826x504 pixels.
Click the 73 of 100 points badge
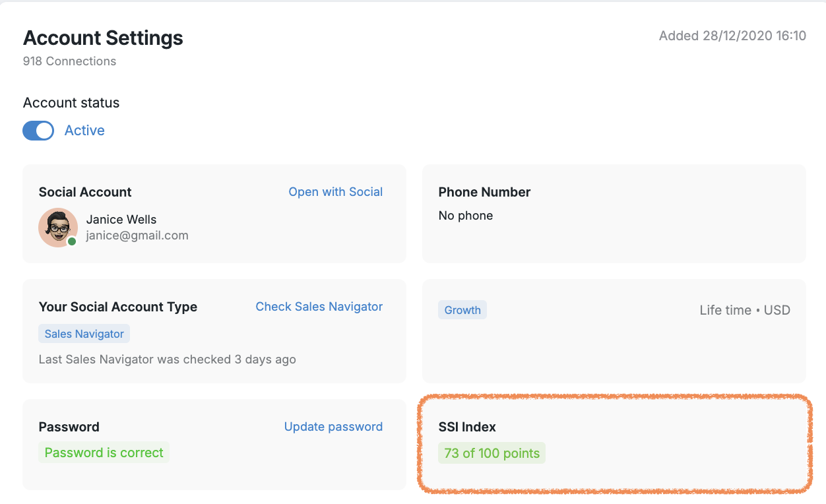[x=492, y=453]
